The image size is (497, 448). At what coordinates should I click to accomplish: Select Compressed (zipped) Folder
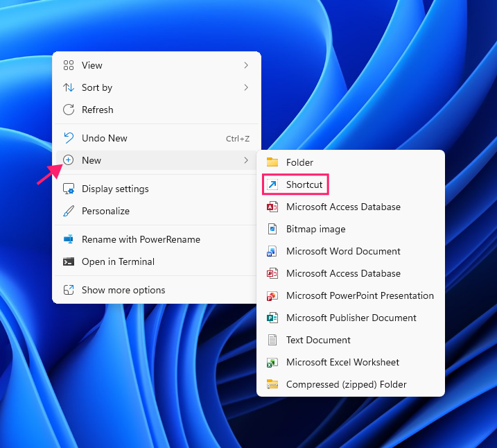(351, 384)
